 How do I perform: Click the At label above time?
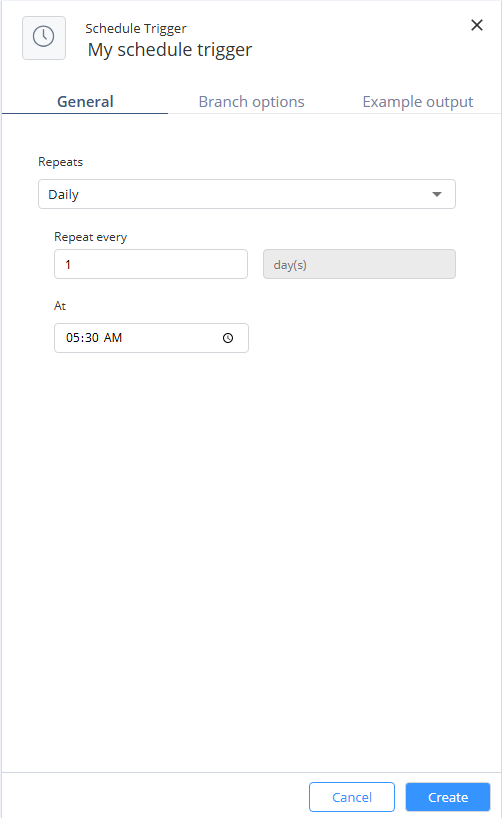tap(60, 306)
